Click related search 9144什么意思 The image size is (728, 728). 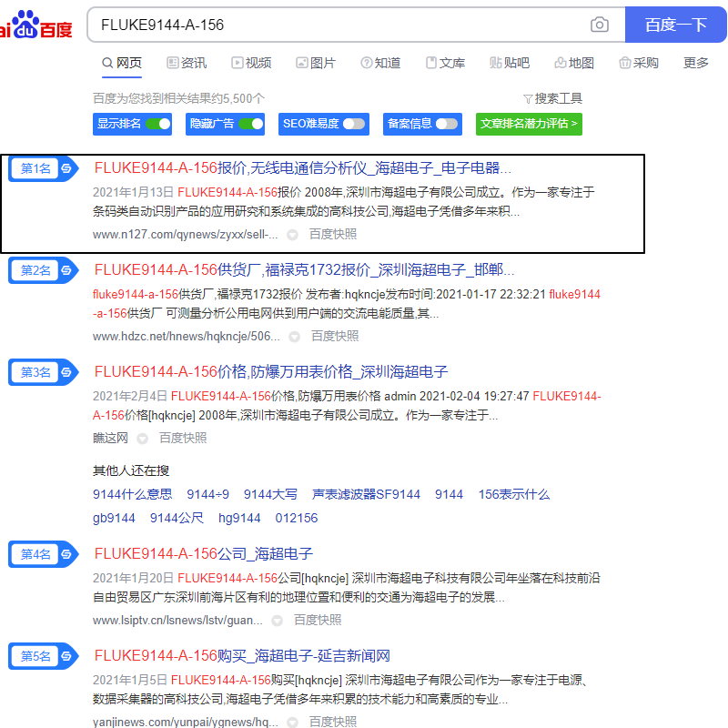tap(132, 494)
